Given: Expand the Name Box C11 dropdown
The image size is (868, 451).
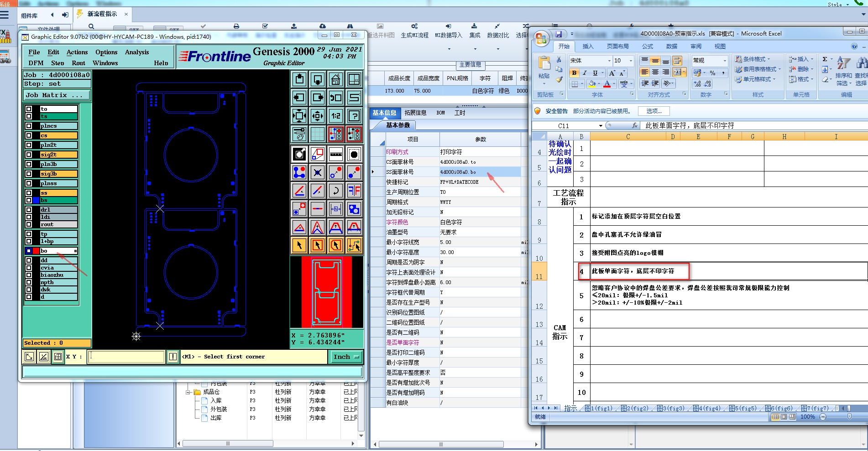Looking at the screenshot, I should (601, 126).
